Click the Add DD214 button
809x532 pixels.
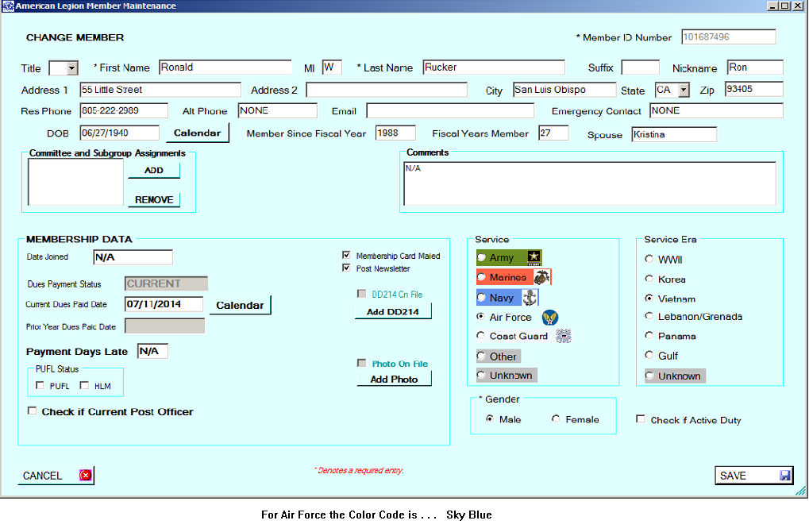393,312
